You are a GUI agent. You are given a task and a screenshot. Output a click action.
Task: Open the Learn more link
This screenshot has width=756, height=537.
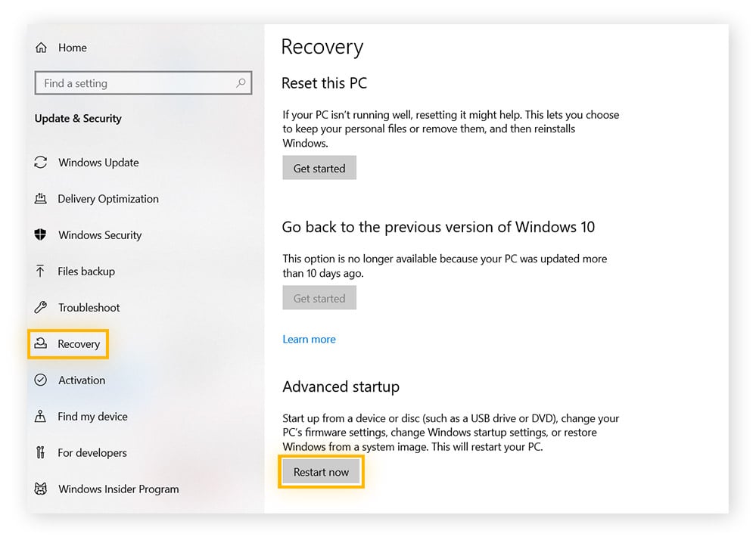click(309, 339)
